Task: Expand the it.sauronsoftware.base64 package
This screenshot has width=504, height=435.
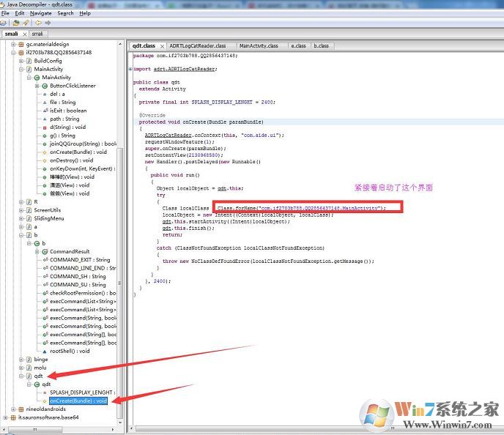Action: [7, 417]
